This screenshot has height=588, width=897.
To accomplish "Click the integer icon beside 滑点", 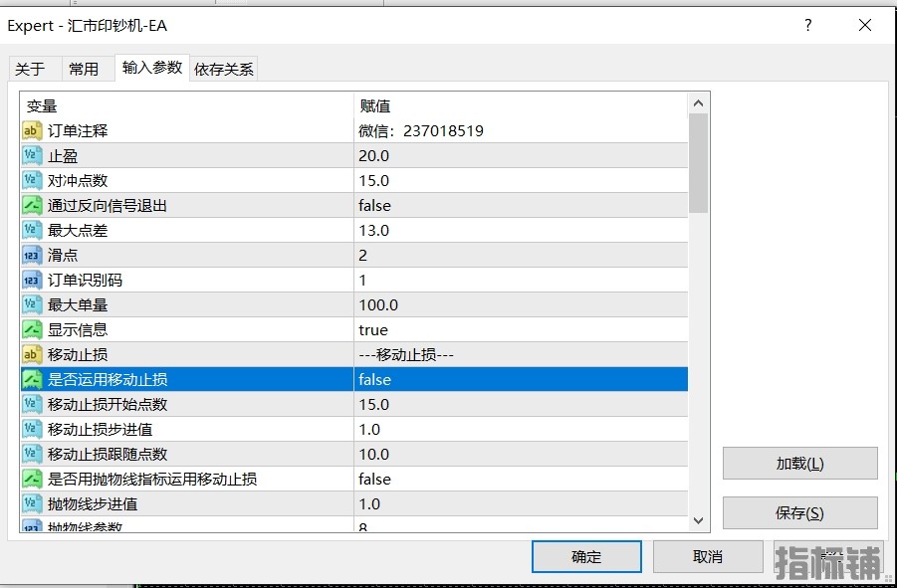I will (32, 255).
